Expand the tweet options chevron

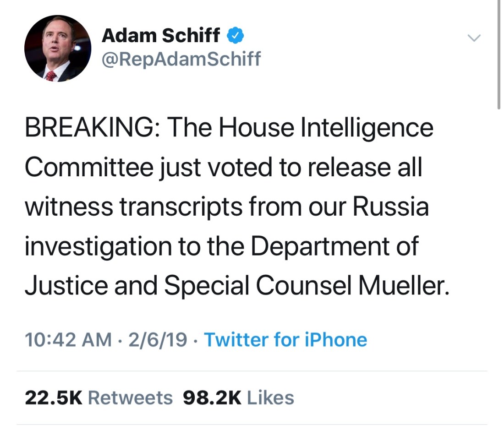pos(474,38)
